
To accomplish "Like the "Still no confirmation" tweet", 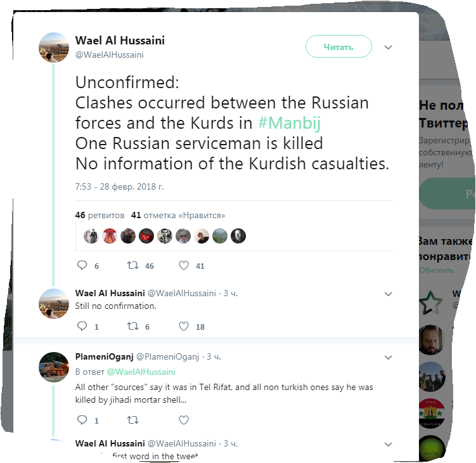I will pos(184,327).
